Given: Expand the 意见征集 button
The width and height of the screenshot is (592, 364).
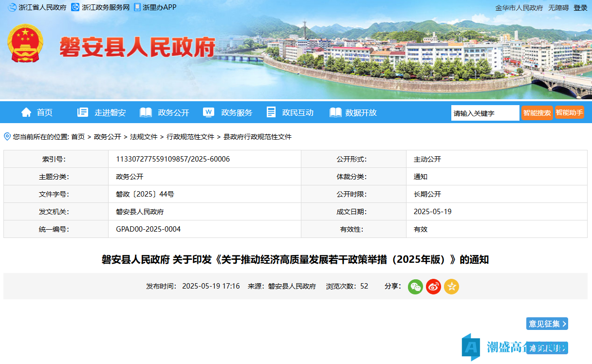Looking at the screenshot, I should pyautogui.click(x=547, y=324).
